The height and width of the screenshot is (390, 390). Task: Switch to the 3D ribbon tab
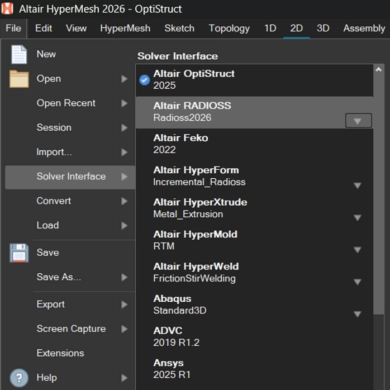(323, 29)
